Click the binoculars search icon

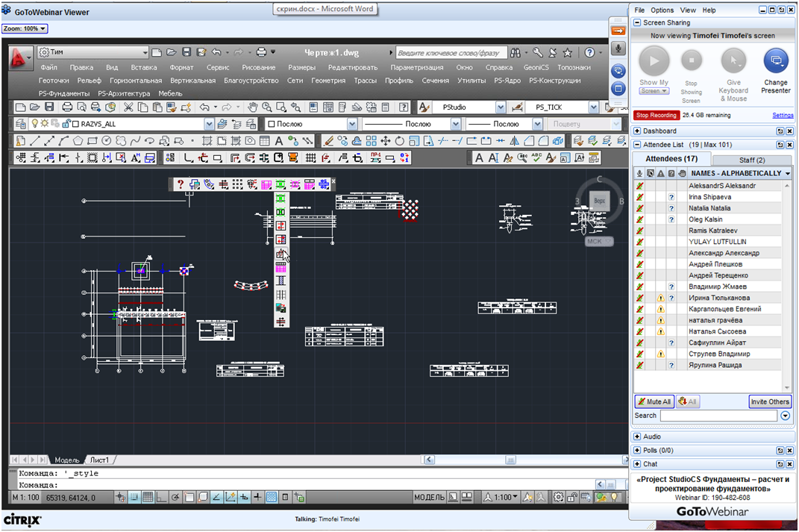pos(516,52)
